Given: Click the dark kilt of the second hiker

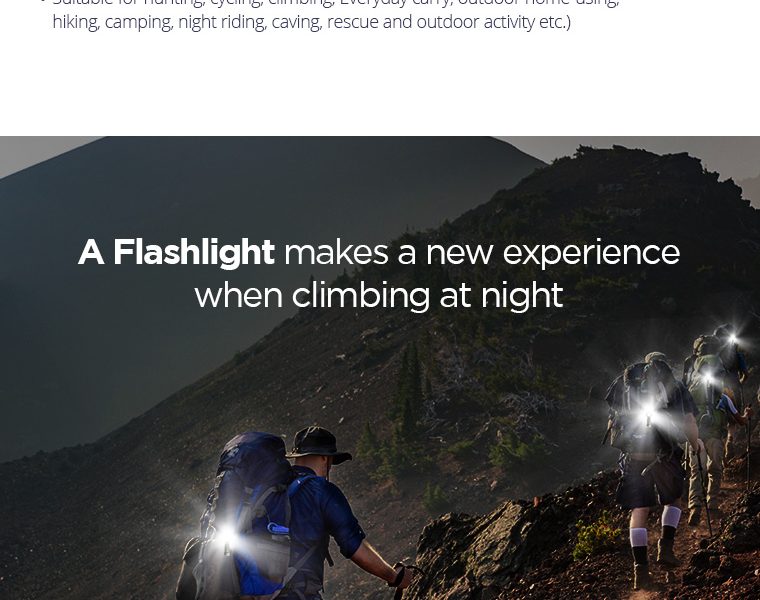Looking at the screenshot, I should (649, 479).
